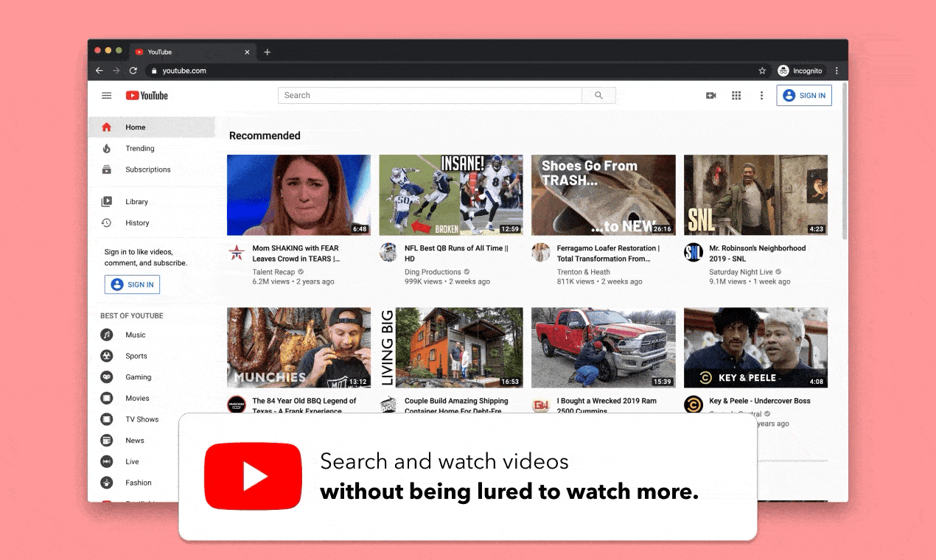
Task: Click Trenton & Heath channel name
Action: 584,272
